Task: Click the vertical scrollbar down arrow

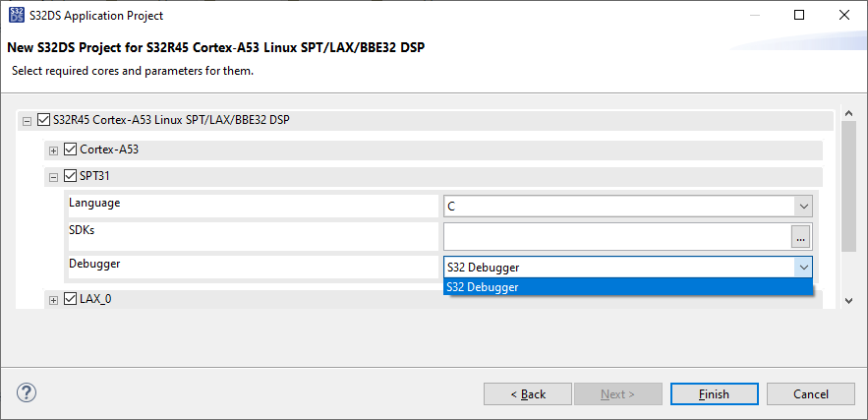Action: point(848,299)
